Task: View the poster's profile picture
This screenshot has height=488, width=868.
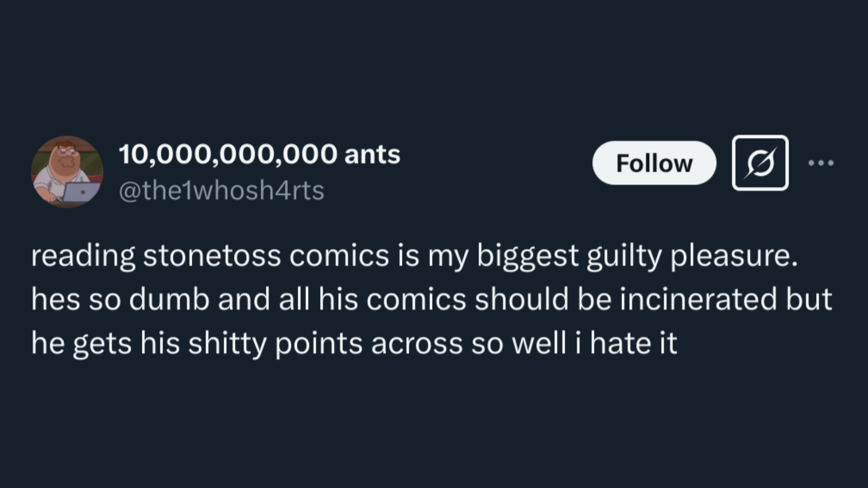Action: [x=67, y=172]
